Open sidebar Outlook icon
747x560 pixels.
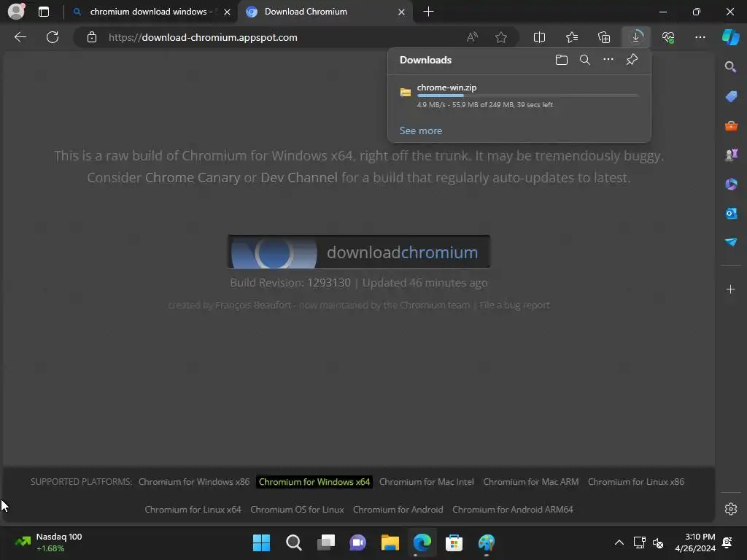point(731,214)
